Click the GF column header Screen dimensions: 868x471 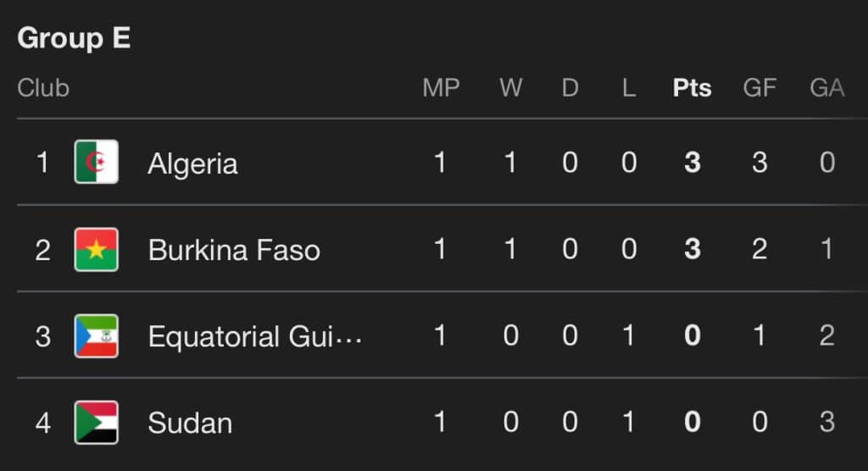[759, 88]
